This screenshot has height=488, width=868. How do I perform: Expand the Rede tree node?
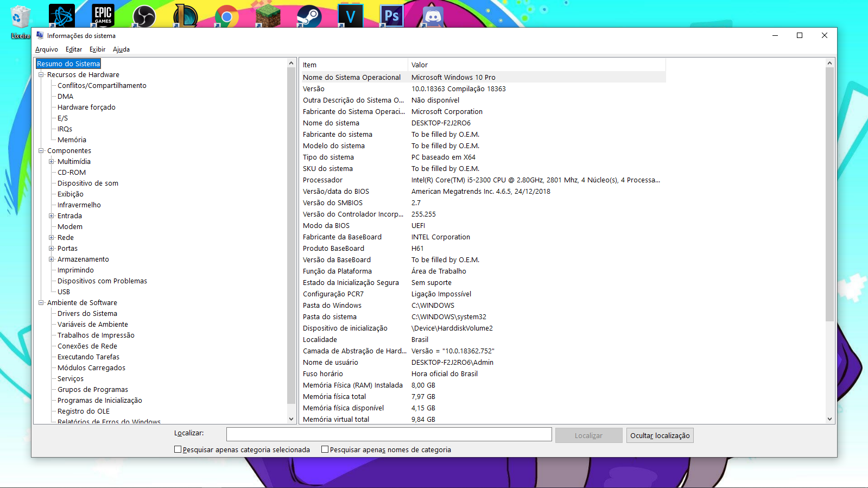click(x=52, y=238)
